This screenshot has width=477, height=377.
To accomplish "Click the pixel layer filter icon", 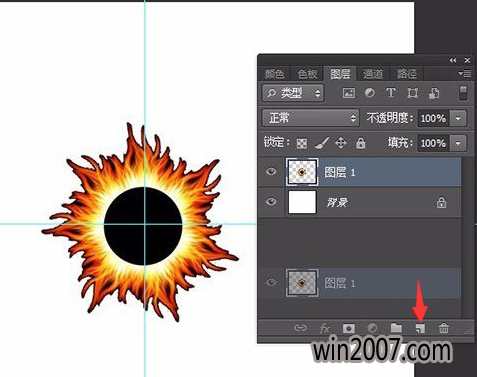I will click(349, 93).
